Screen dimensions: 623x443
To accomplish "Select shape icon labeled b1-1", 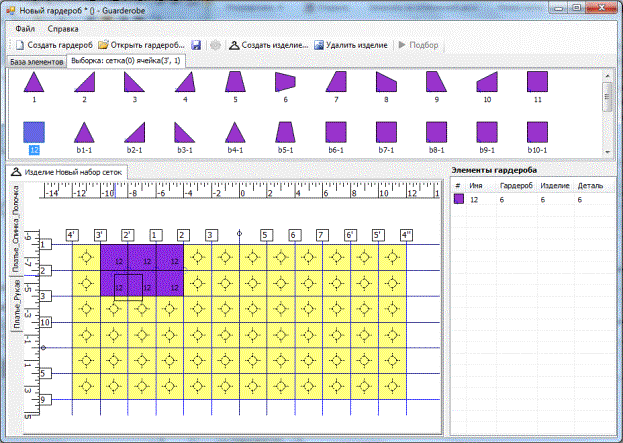I will click(x=85, y=131).
